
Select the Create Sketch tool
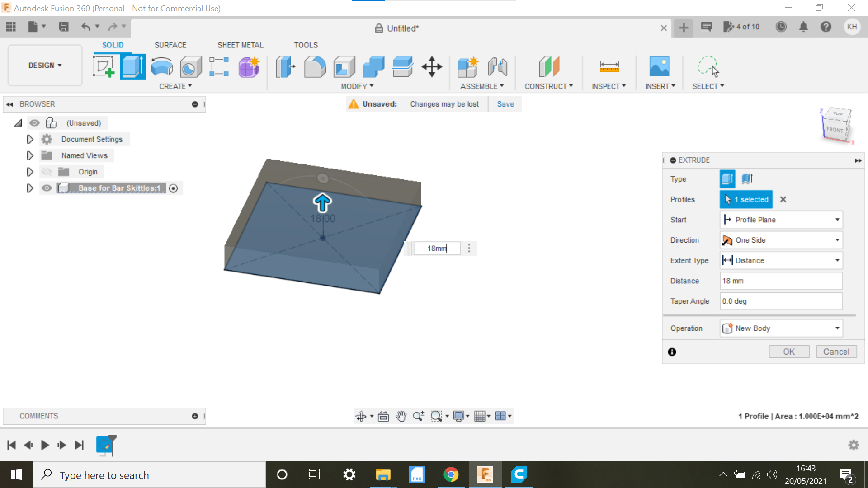pos(104,67)
